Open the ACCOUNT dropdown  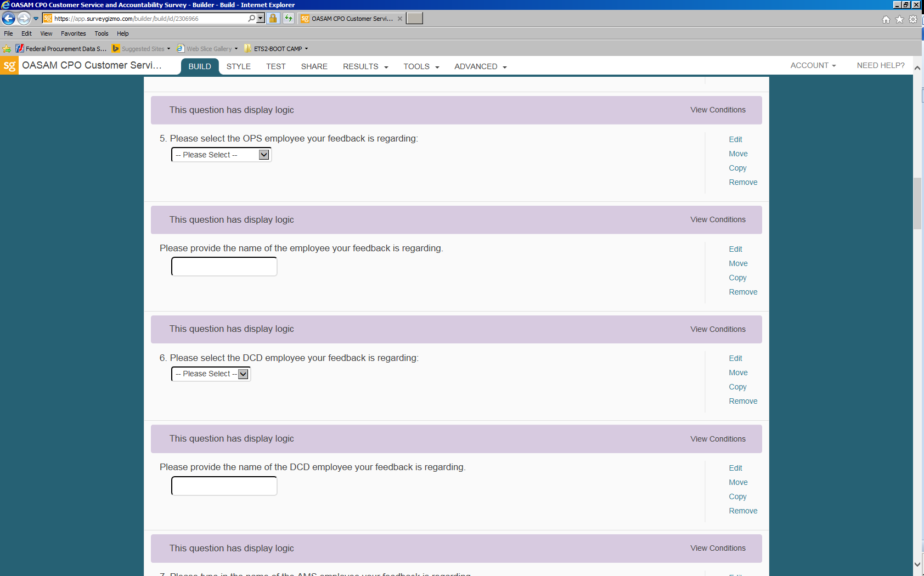click(813, 65)
